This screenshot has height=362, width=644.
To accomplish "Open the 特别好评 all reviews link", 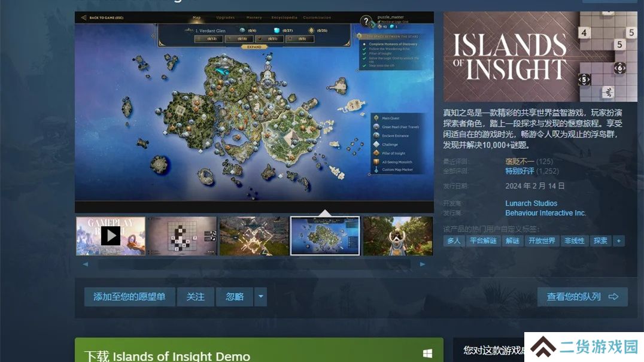I will tap(520, 171).
